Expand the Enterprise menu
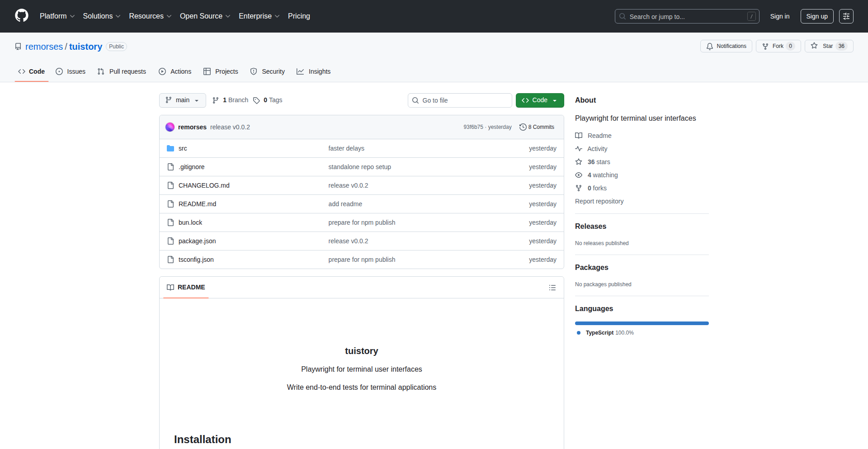Viewport: 868px width, 449px height. coord(259,16)
